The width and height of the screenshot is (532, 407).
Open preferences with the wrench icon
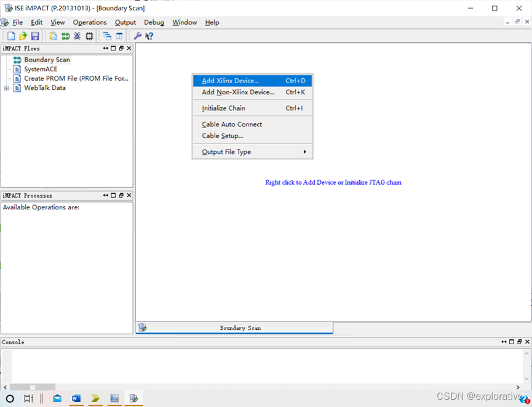click(137, 36)
